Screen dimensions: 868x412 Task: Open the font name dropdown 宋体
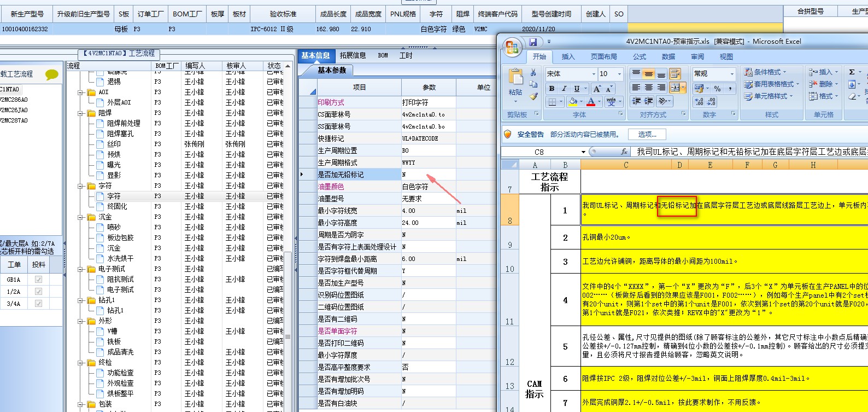(594, 74)
